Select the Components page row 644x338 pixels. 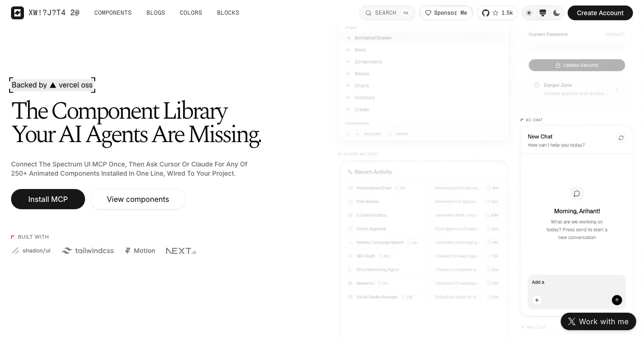point(425,62)
